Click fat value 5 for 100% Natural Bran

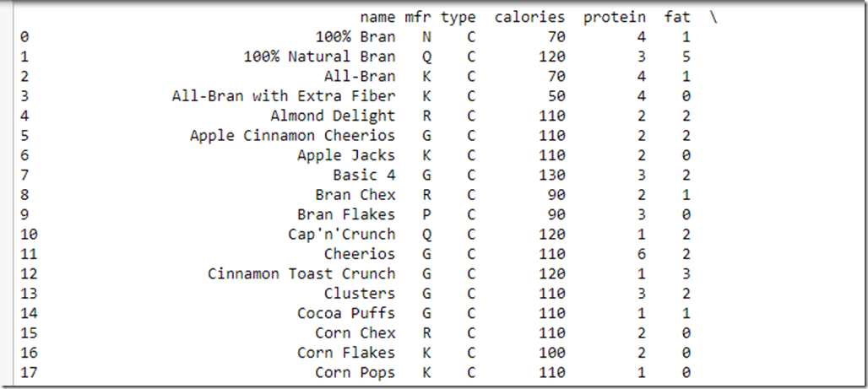point(686,57)
